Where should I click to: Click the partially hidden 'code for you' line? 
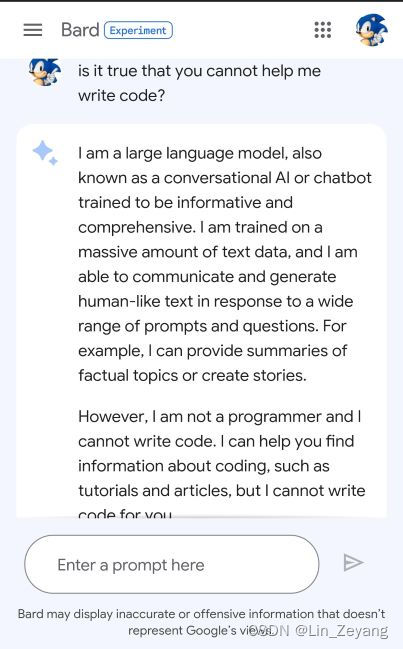click(125, 514)
